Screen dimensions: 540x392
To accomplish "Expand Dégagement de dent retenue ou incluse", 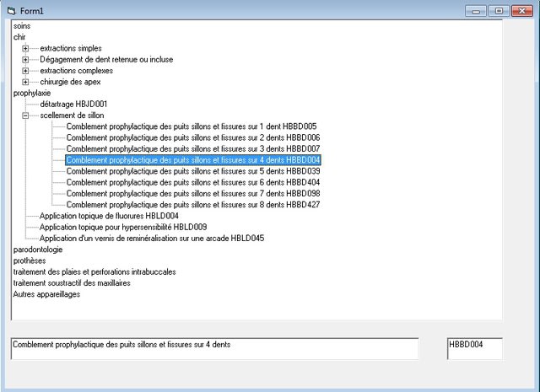I will pyautogui.click(x=25, y=60).
